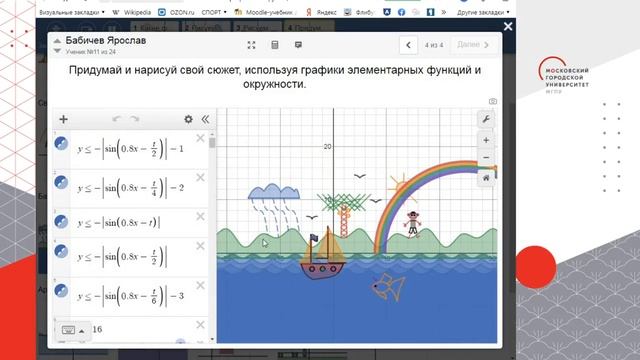Click the camera snapshot icon above graph
The width and height of the screenshot is (640, 360).
[x=493, y=101]
